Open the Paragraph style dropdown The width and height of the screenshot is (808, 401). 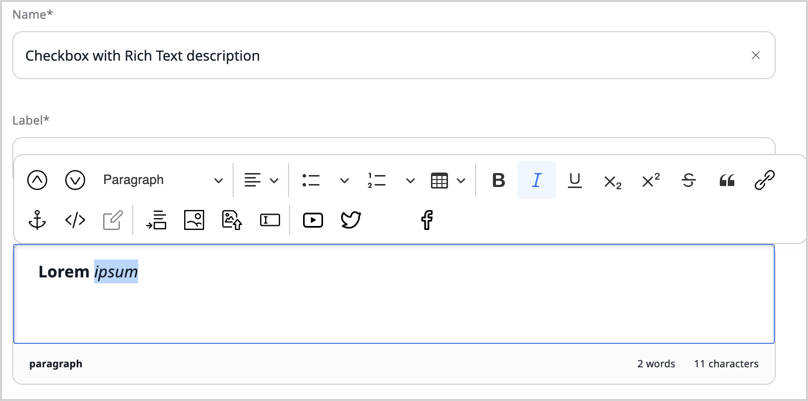pos(163,181)
